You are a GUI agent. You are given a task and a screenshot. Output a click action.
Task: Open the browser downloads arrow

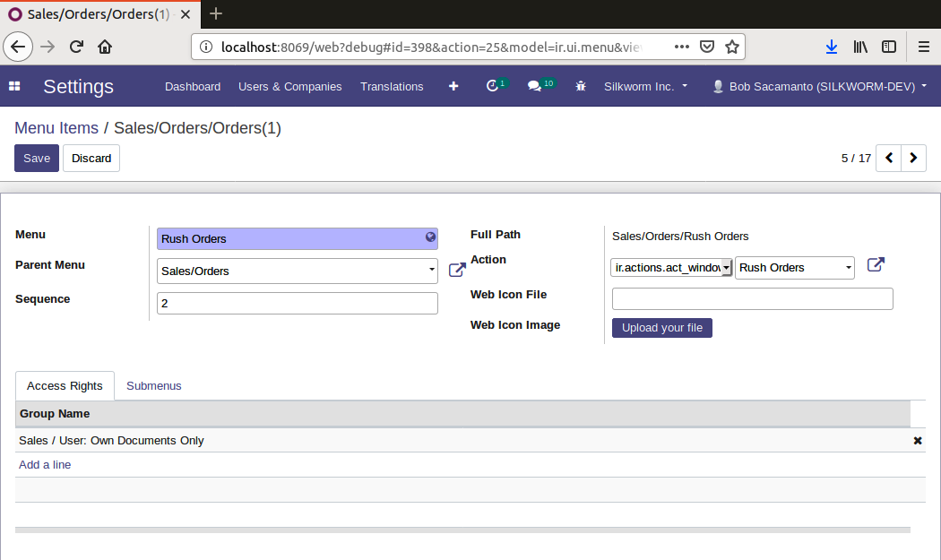tap(831, 47)
